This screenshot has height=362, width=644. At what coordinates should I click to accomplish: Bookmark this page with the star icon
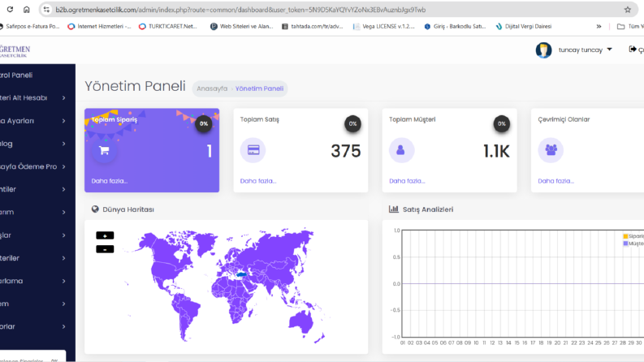(x=628, y=10)
